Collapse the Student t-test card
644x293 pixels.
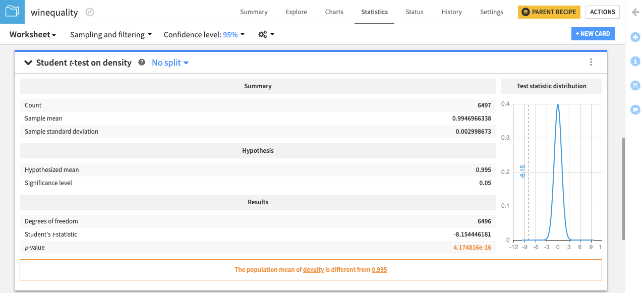(x=28, y=63)
